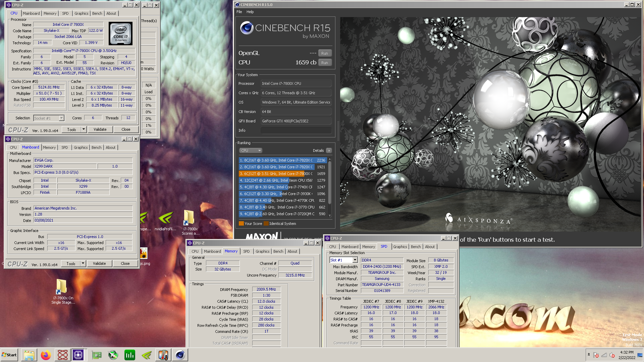This screenshot has width=644, height=362.
Task: Open Tools dropdown arrow in Mainboard window
Action: coord(83,263)
